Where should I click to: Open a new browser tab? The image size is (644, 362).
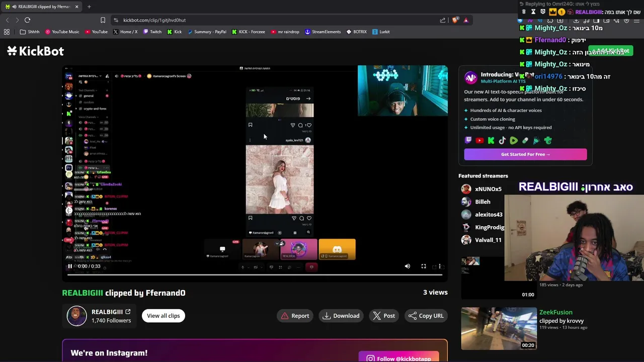coord(89,7)
